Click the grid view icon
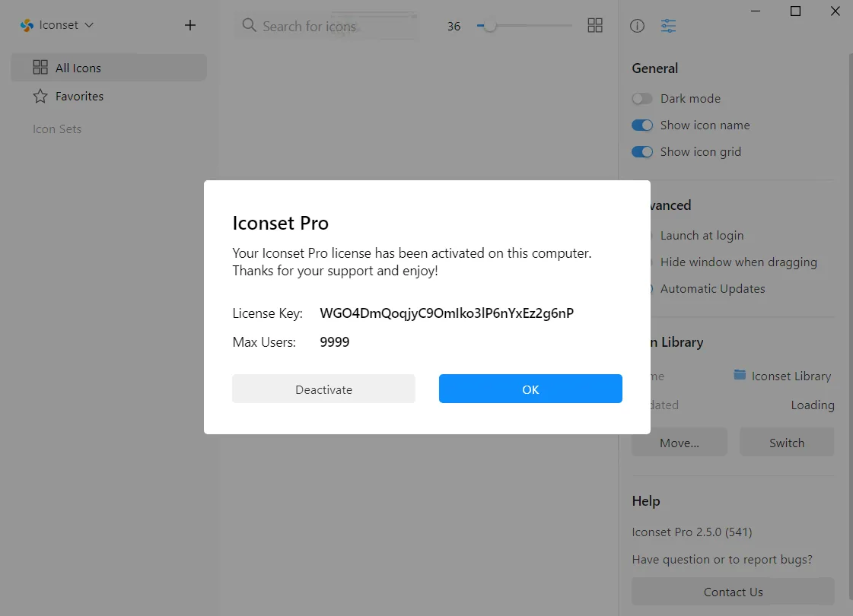The image size is (853, 616). coord(595,26)
